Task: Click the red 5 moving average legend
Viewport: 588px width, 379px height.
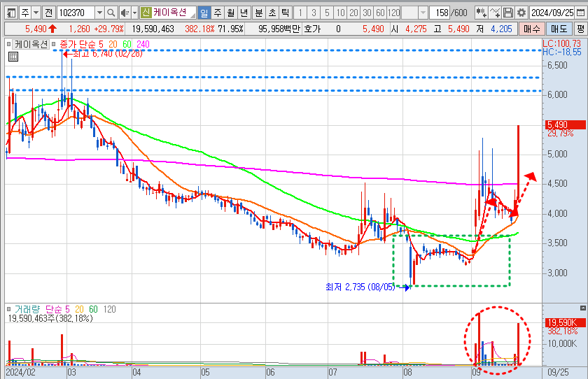Action: tap(101, 45)
